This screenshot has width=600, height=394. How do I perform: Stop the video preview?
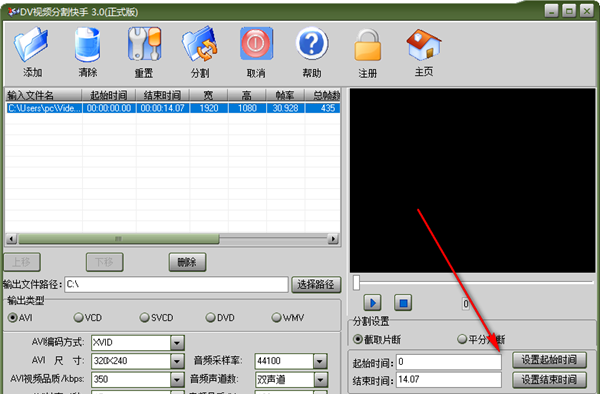pos(403,303)
